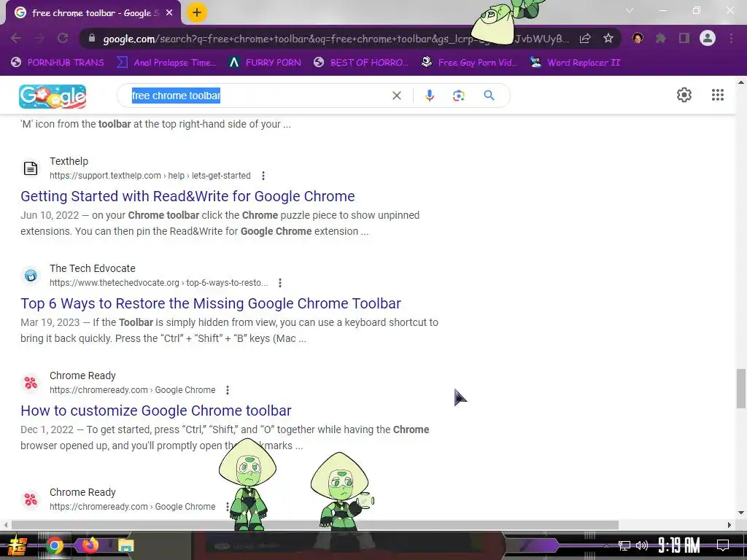Open Google quick settings gear

pos(684,95)
